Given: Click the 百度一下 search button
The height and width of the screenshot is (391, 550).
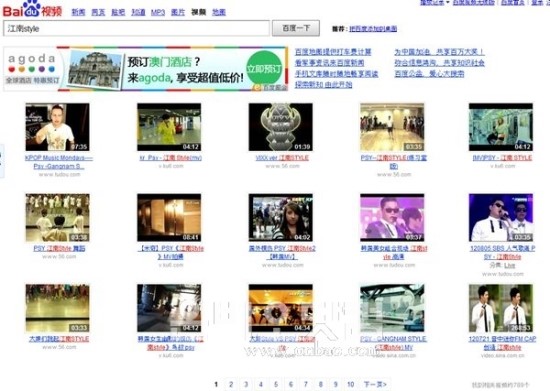Looking at the screenshot, I should pos(296,28).
